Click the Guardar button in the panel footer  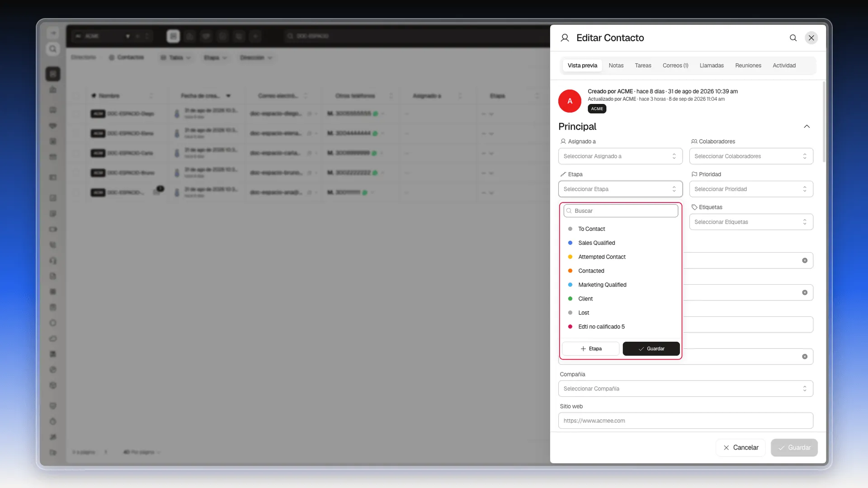pyautogui.click(x=794, y=448)
